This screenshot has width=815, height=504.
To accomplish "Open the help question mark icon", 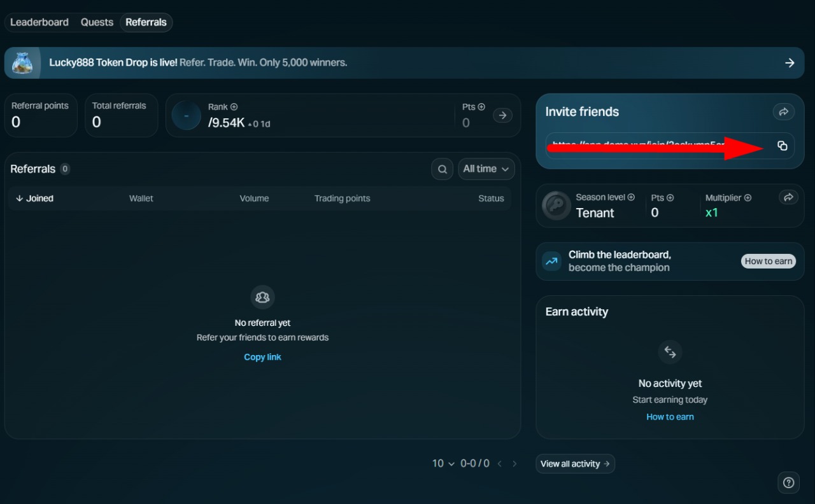I will [x=788, y=482].
